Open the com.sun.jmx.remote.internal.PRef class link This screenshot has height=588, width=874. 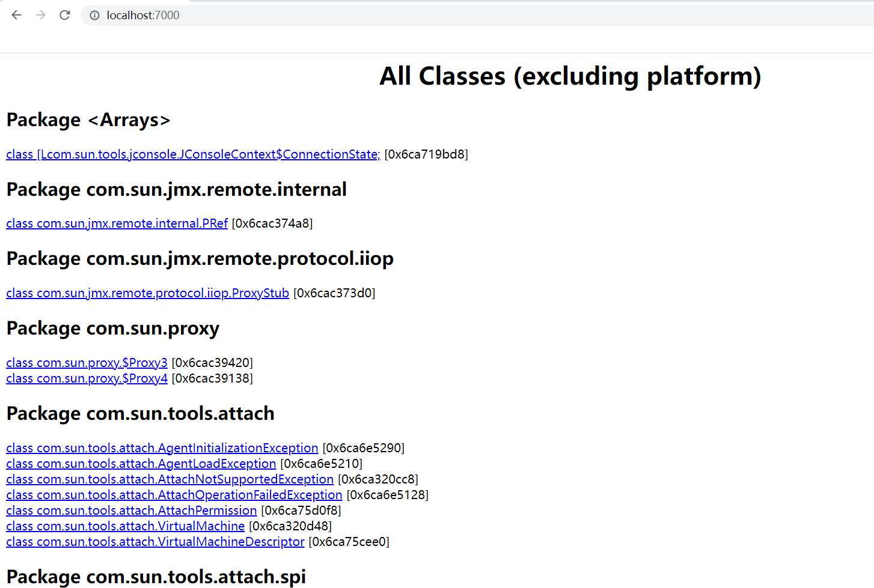(x=117, y=223)
